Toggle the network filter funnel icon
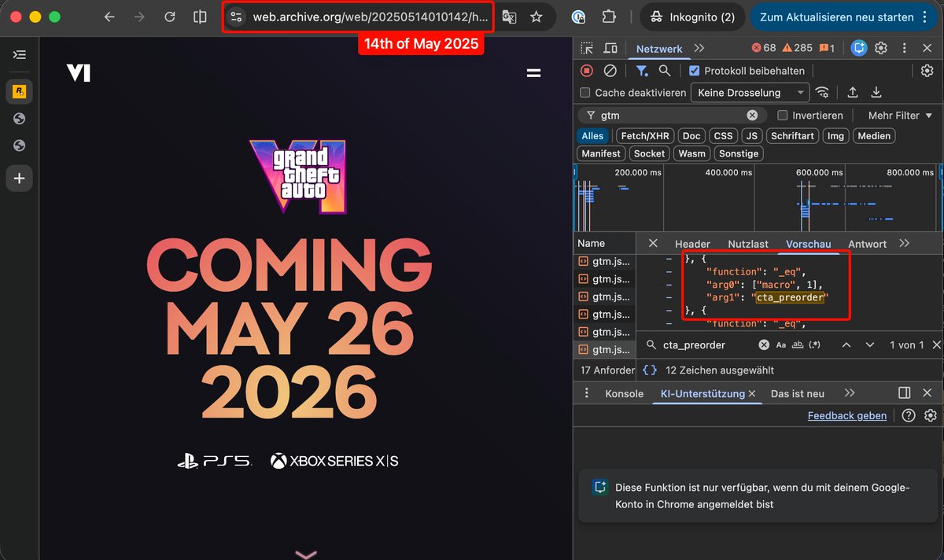Viewport: 944px width, 560px height. (x=643, y=71)
